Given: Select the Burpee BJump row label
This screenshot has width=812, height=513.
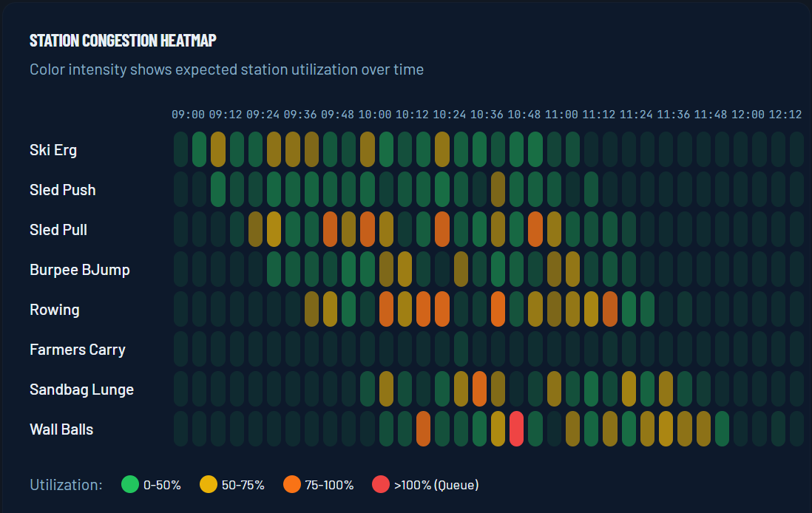Looking at the screenshot, I should [x=80, y=270].
